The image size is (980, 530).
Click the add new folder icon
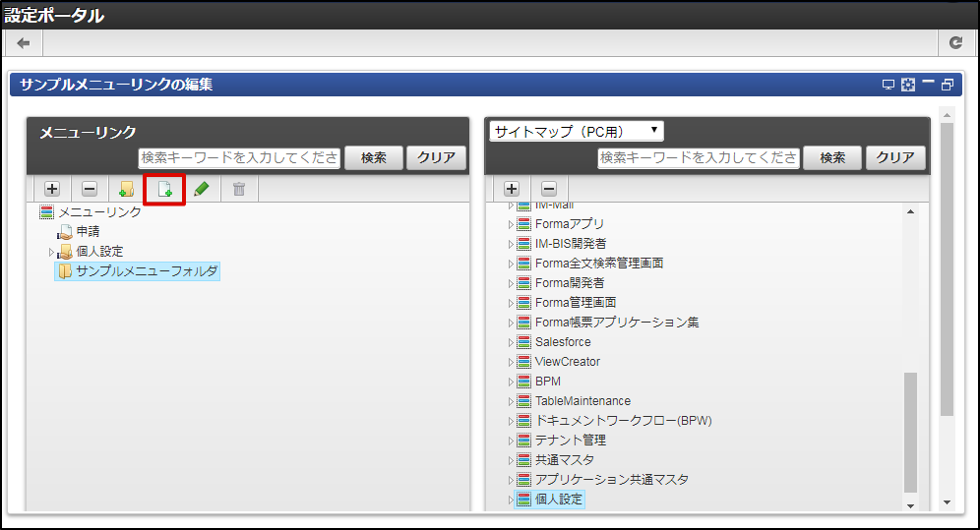[x=127, y=189]
